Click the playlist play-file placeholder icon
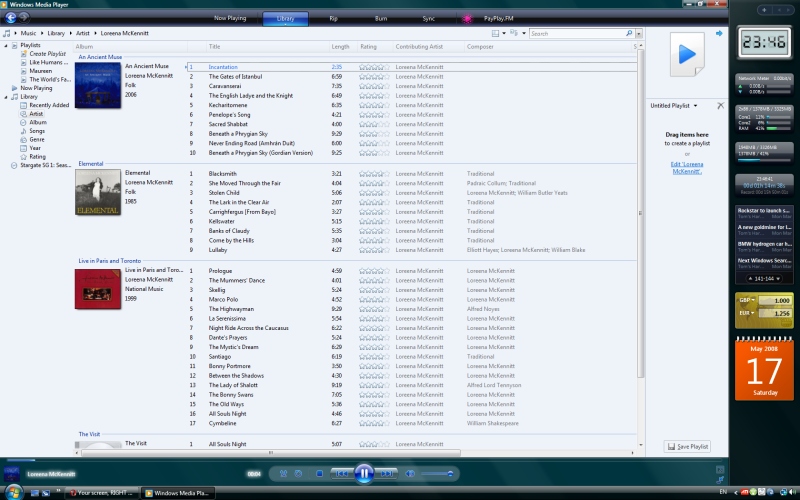Image resolution: width=800 pixels, height=500 pixels. point(687,55)
